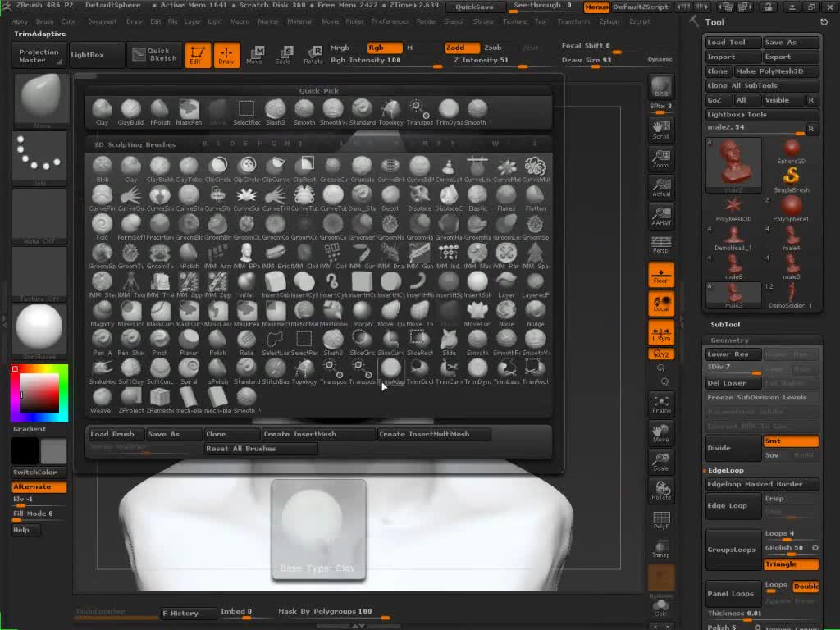
Task: Click the color picker square
Action: tap(39, 393)
